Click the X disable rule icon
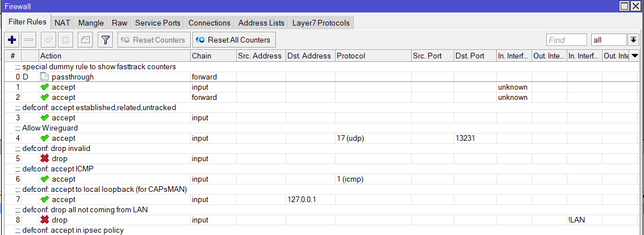This screenshot has height=235, width=644. tap(65, 40)
